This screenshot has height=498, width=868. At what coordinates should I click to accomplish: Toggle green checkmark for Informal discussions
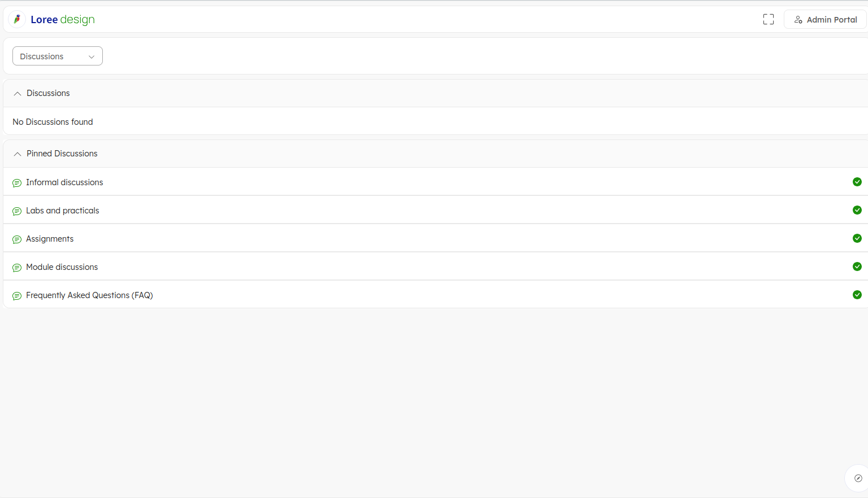[857, 182]
